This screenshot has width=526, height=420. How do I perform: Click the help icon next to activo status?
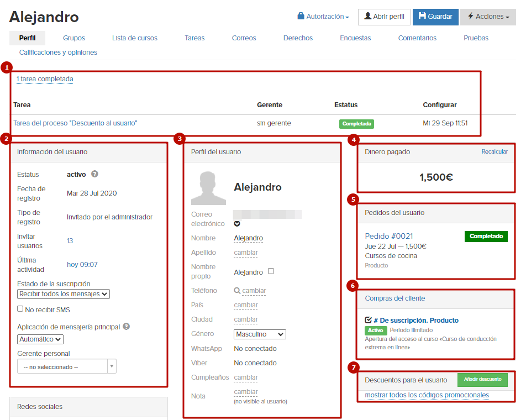94,174
